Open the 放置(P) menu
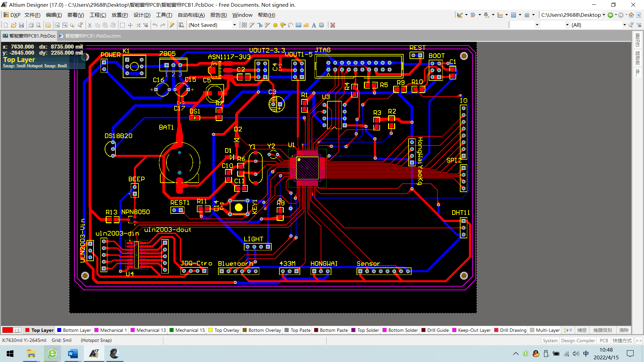Viewport: 644px width, 362px height. [x=119, y=15]
